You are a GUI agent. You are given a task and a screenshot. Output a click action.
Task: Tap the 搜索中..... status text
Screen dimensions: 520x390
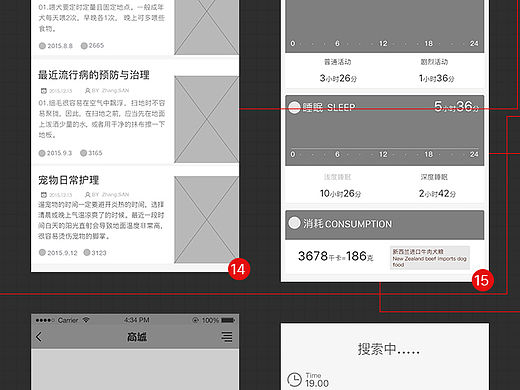click(389, 349)
